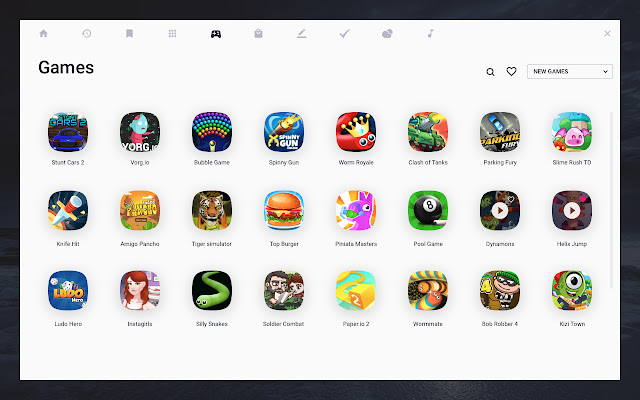Launch Wormmate game
Screen dimensions: 640x400
(x=428, y=291)
